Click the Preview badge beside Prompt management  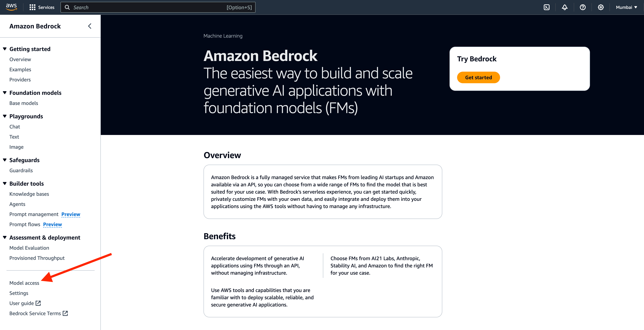[71, 214]
